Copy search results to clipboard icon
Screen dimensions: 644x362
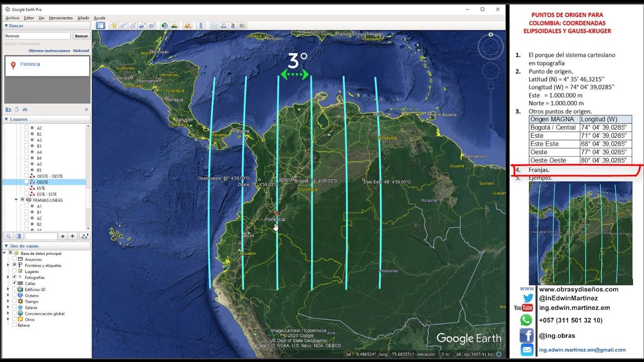[x=17, y=110]
